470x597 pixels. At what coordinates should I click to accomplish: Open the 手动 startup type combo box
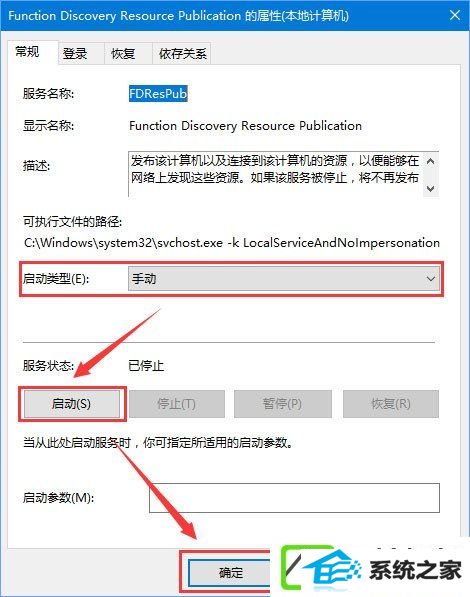pos(283,279)
